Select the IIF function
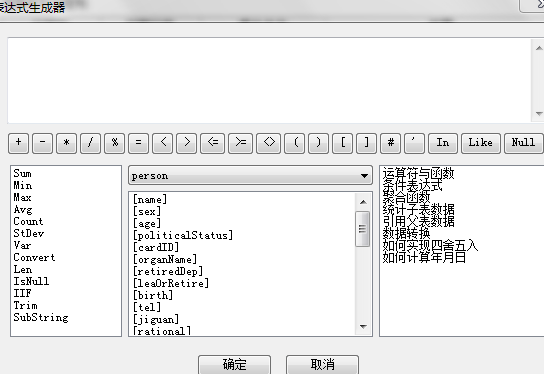544x374 pixels. tap(23, 293)
